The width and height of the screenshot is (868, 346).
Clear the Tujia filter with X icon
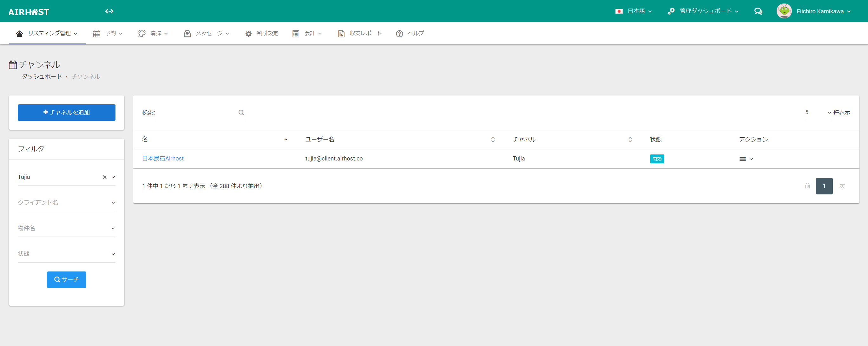104,177
